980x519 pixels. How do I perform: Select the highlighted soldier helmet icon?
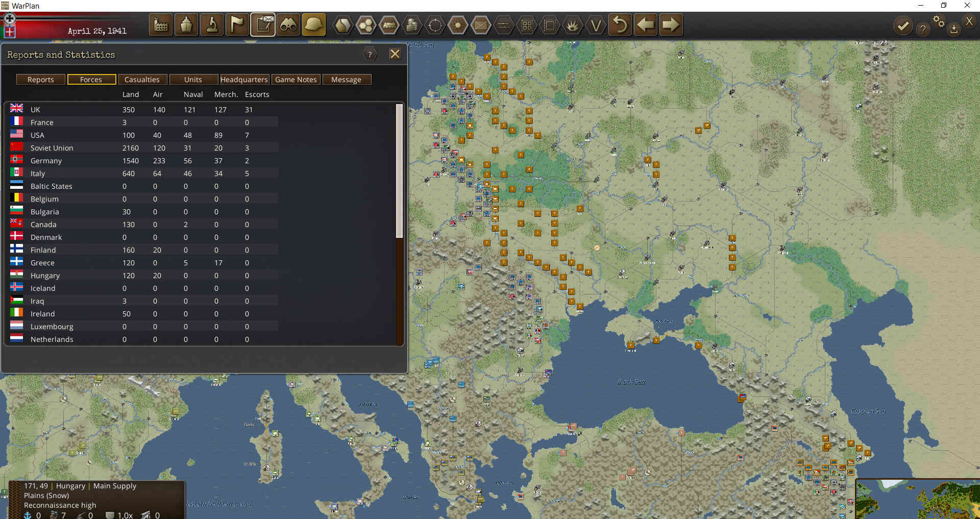[x=314, y=24]
